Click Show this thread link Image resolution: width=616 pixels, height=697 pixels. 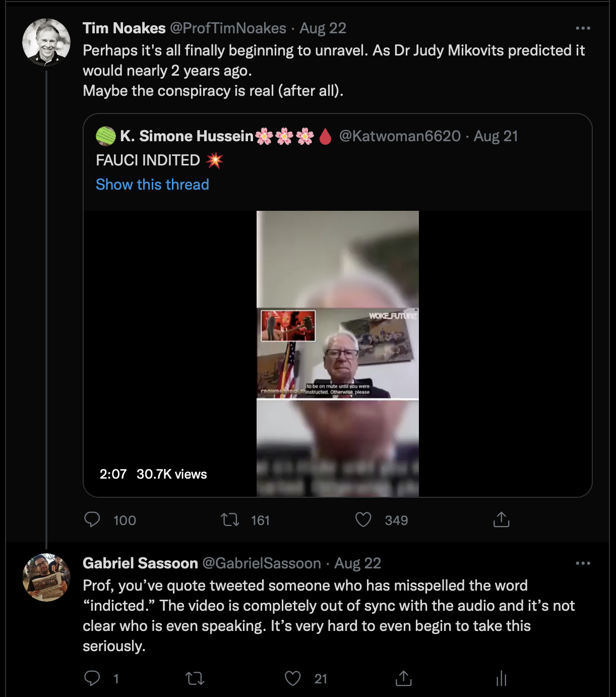(x=152, y=185)
